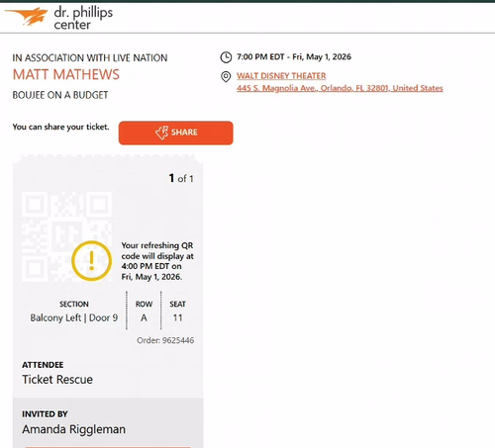Image resolution: width=495 pixels, height=448 pixels.
Task: Open the 445 S. Magnolia Ave. address link
Action: click(x=340, y=88)
